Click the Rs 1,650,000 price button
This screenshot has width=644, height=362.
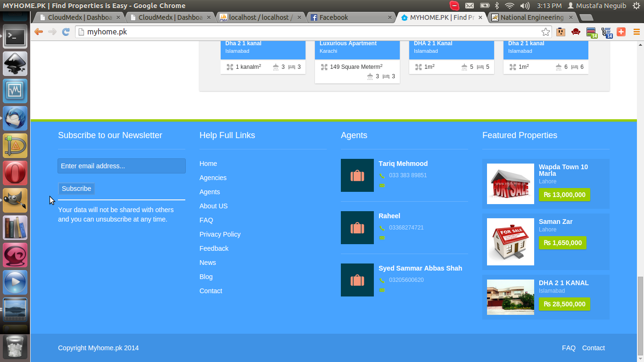[562, 243]
